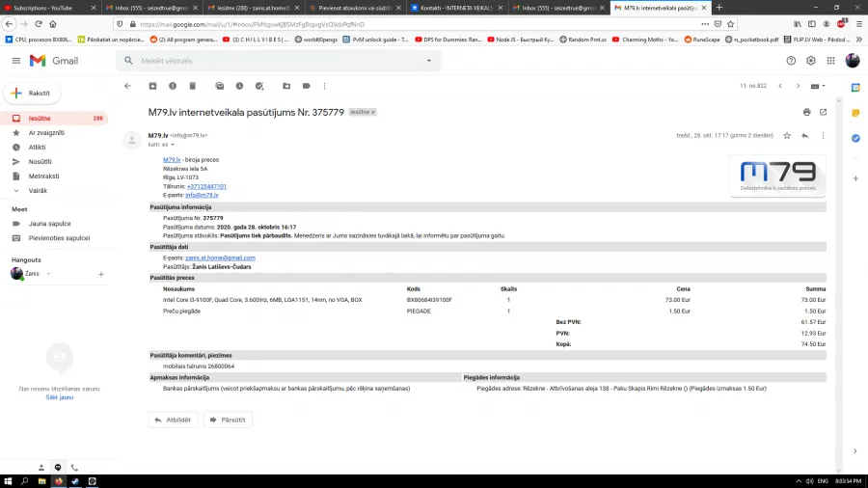
Task: Reload the page in browser
Action: 39,24
